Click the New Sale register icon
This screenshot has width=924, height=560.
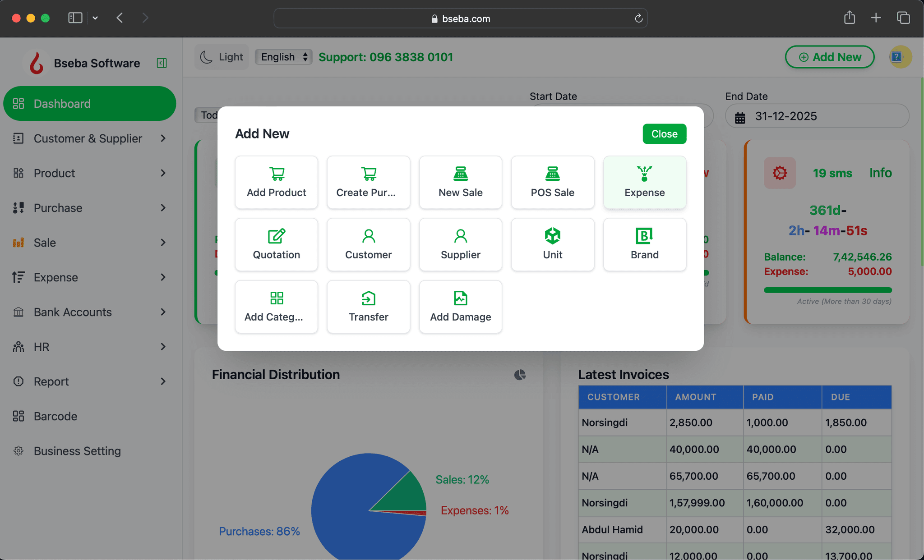click(460, 174)
